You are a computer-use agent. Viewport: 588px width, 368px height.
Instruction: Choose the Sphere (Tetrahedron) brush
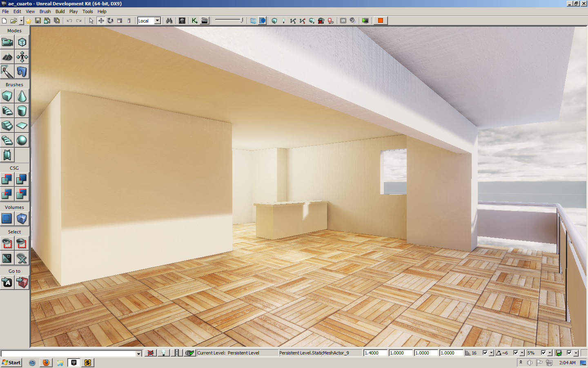[x=22, y=140]
